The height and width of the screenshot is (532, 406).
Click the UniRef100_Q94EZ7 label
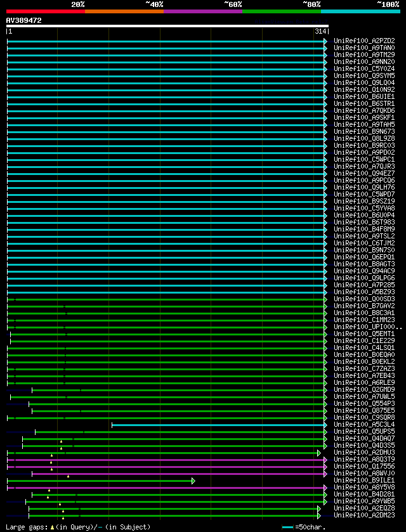[364, 174]
